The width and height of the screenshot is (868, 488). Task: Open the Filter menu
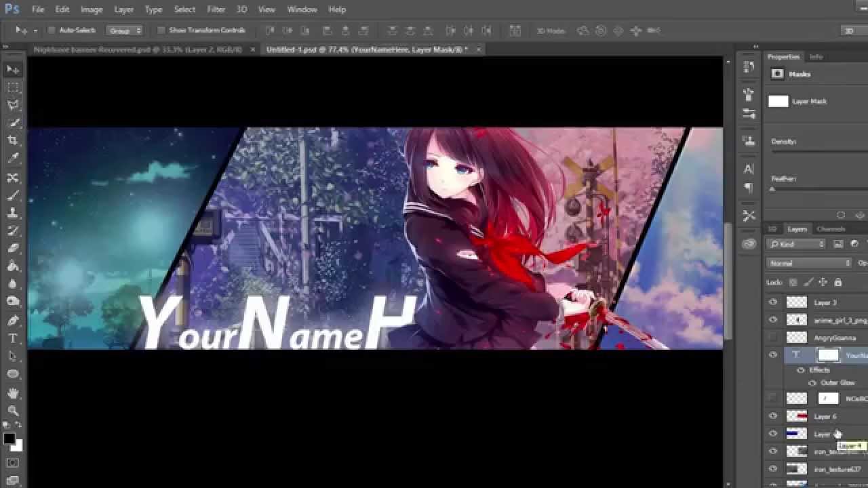click(216, 9)
